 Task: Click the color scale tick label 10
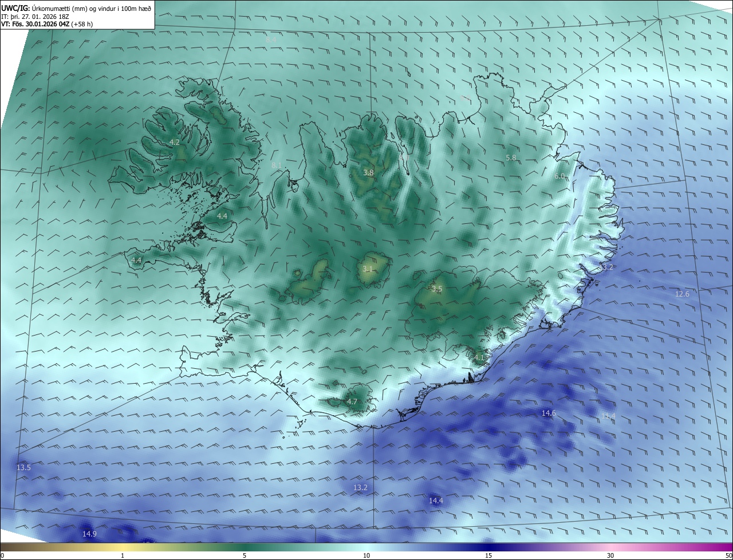(x=366, y=555)
